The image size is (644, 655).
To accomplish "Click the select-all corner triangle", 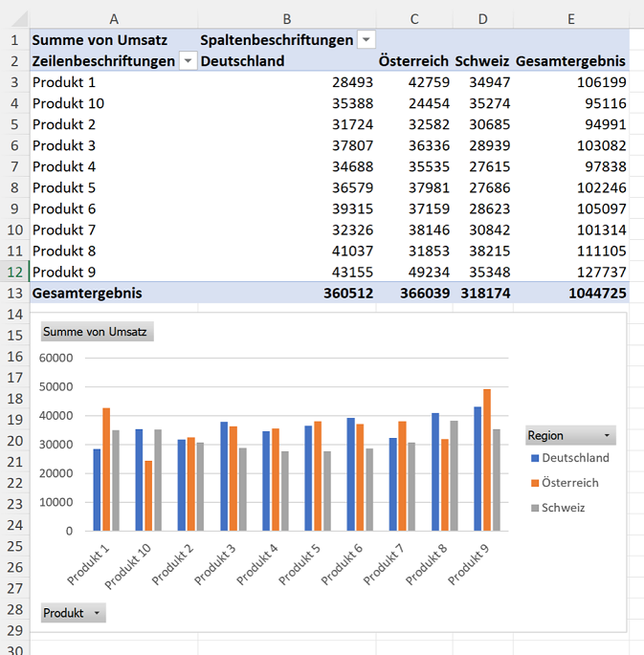I will click(x=18, y=19).
